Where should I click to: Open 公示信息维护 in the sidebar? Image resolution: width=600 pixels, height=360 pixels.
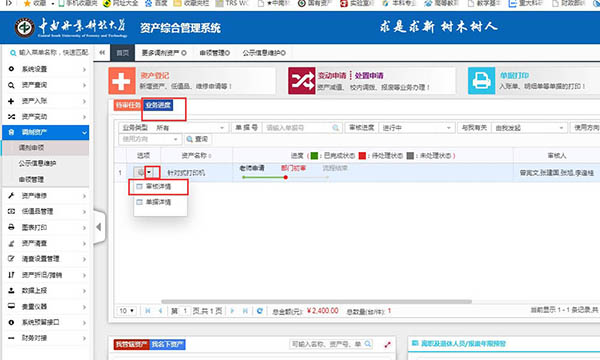(x=37, y=163)
